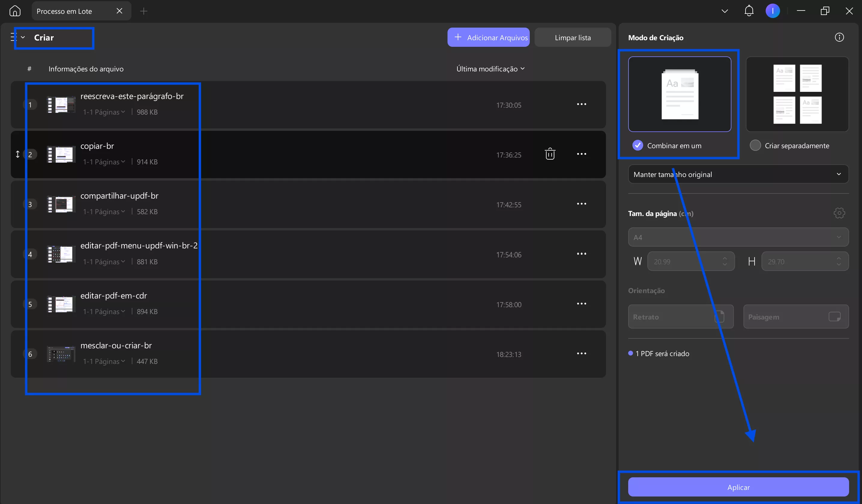Click thumbnail of editar-pdf-menu-updf-win-br-2
The image size is (862, 504).
[61, 254]
